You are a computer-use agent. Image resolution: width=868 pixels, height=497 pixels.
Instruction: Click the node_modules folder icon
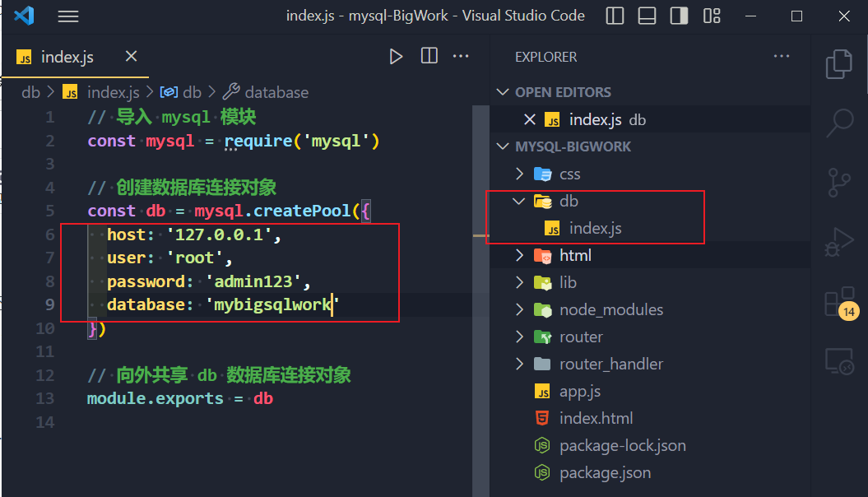[542, 309]
